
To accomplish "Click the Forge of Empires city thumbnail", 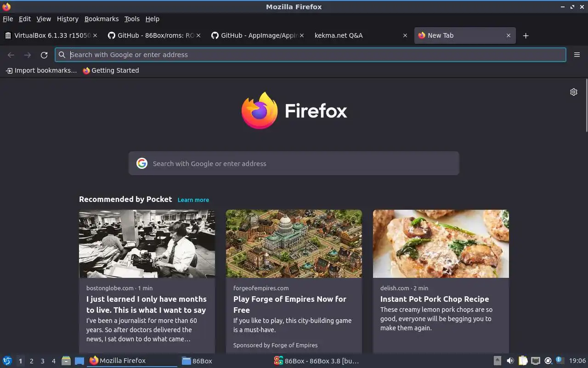I will tap(294, 244).
